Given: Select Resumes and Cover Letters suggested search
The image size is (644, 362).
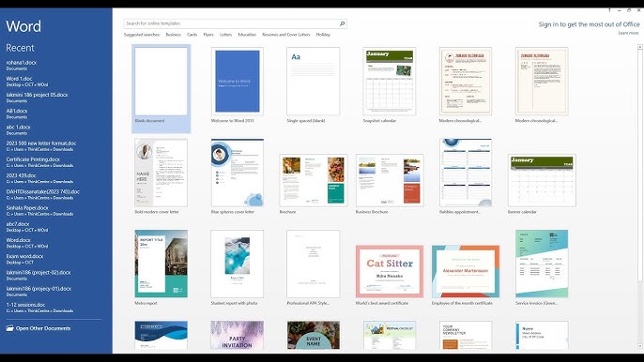Looking at the screenshot, I should (x=285, y=35).
